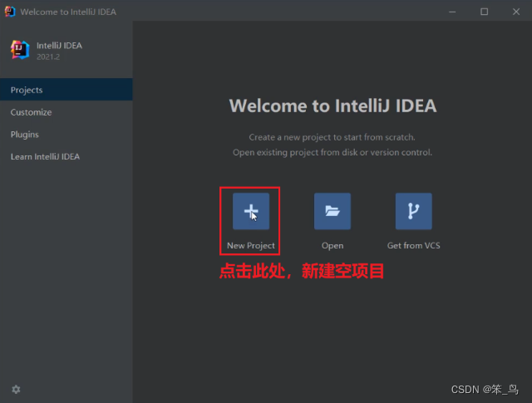Screen dimensions: 532x403
Task: Click 'Open existing project from disk' line
Action: 332,152
